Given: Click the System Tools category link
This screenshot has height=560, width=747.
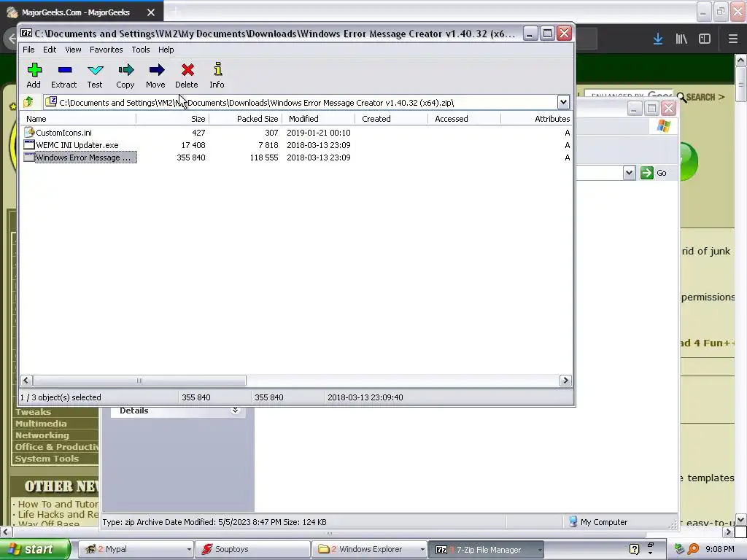Looking at the screenshot, I should 47,459.
